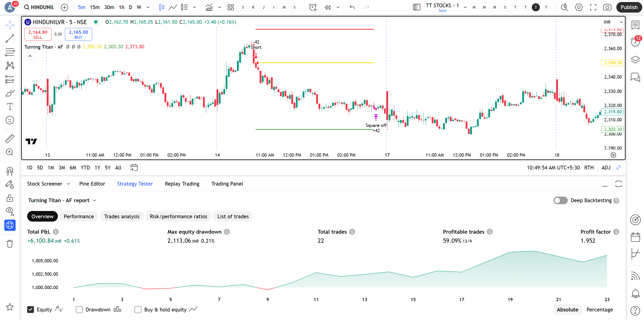Uncheck the Equity checkbox
Image resolution: width=644 pixels, height=320 pixels.
pos(30,310)
